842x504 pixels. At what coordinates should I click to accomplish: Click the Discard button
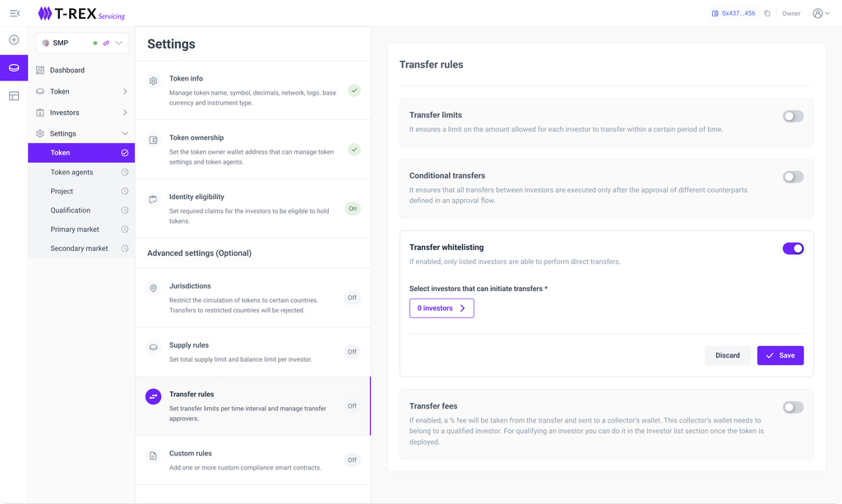tap(727, 355)
